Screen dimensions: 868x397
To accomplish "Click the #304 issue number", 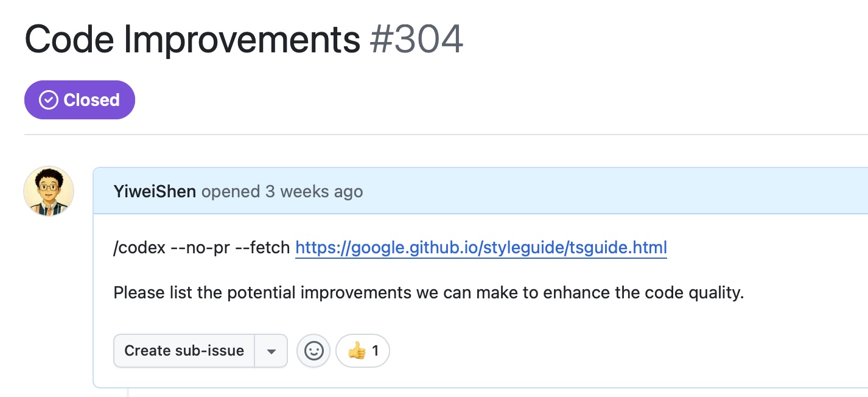I will (x=417, y=39).
